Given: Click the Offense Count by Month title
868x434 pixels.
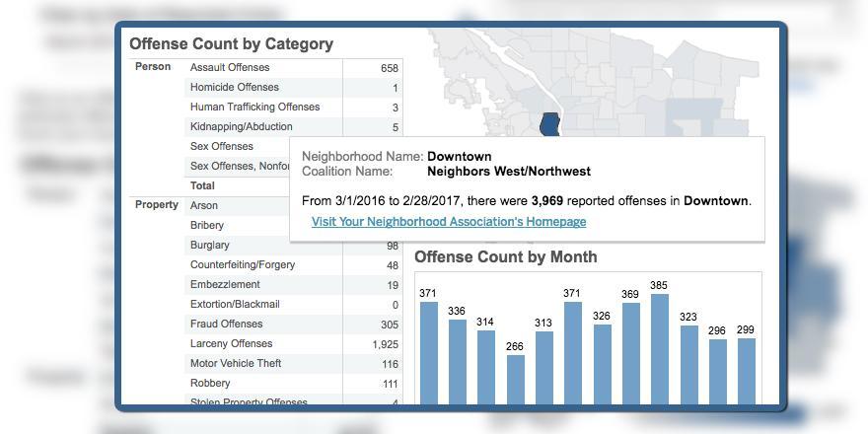Looking at the screenshot, I should tap(506, 256).
